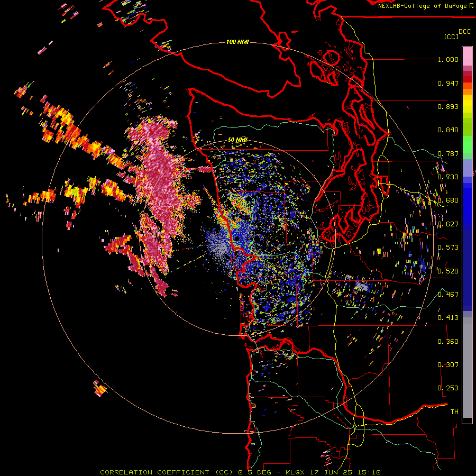The height and width of the screenshot is (476, 476).
Task: Click the 100 NMI range ring label
Action: (237, 42)
